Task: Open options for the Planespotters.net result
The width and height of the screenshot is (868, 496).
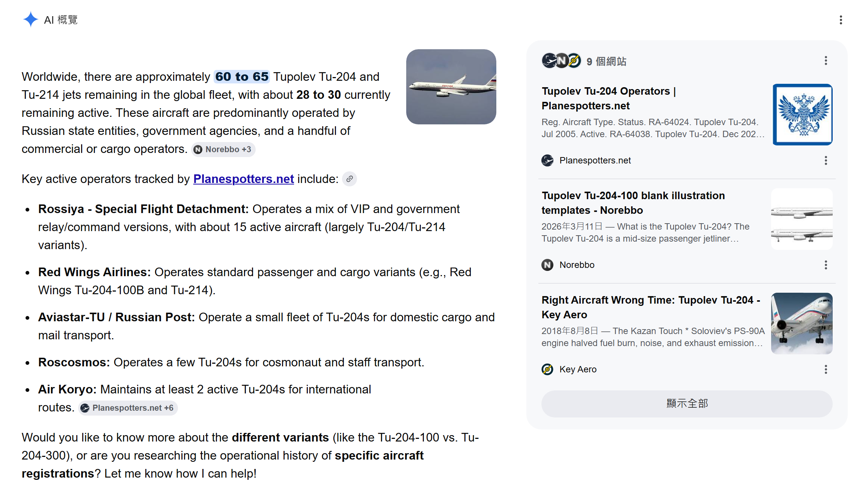Action: click(826, 160)
